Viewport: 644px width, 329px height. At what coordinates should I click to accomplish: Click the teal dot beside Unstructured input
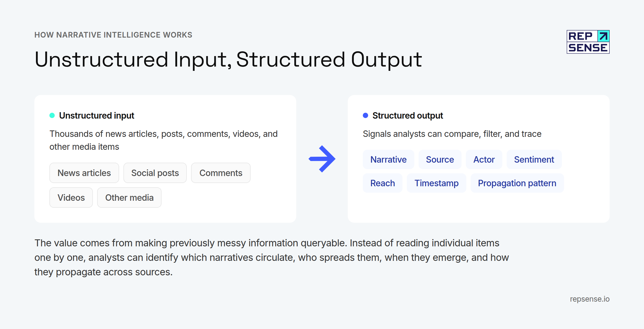(x=52, y=115)
